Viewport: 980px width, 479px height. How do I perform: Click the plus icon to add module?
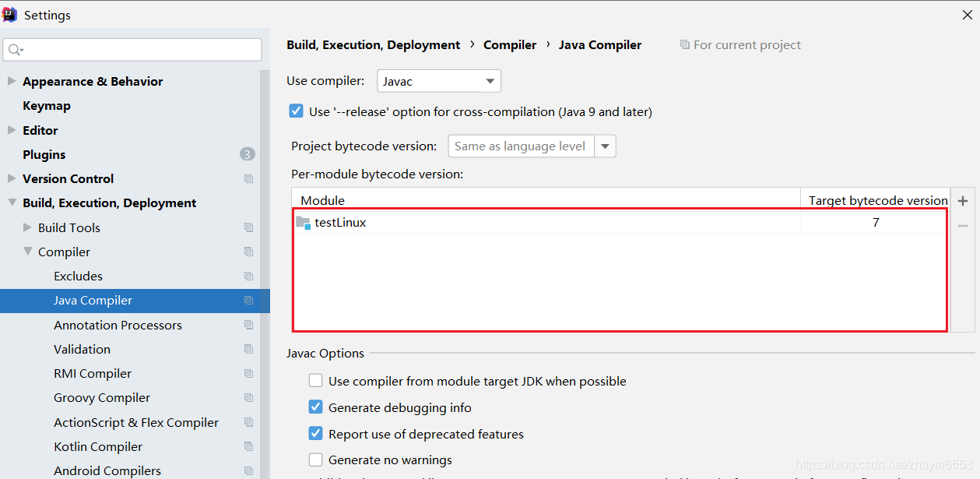click(963, 201)
